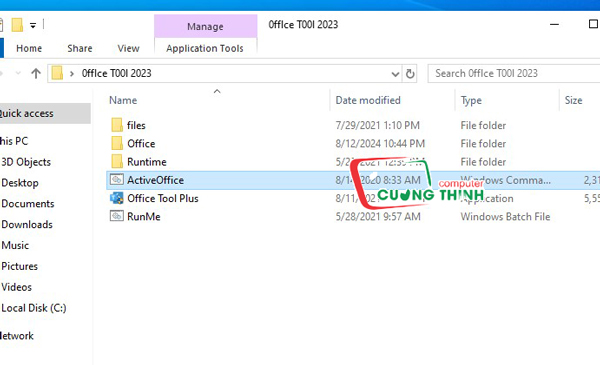
Task: Open Pictures in the sidebar
Action: point(20,266)
